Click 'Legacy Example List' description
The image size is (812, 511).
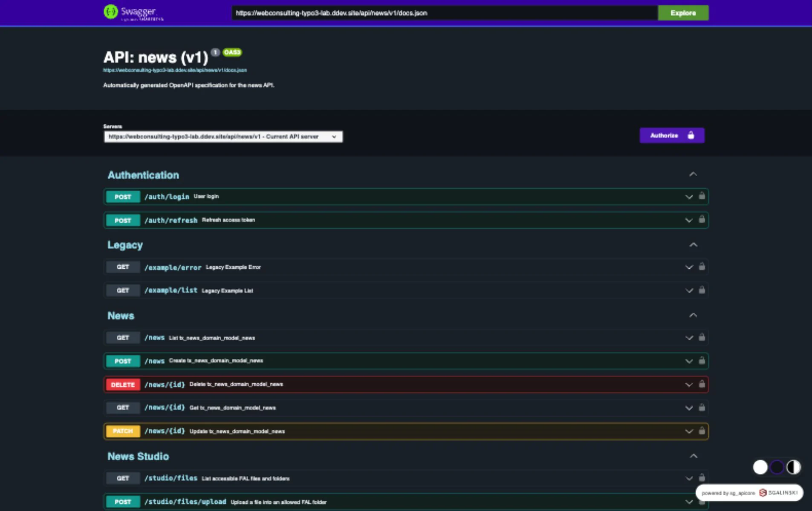[227, 291]
